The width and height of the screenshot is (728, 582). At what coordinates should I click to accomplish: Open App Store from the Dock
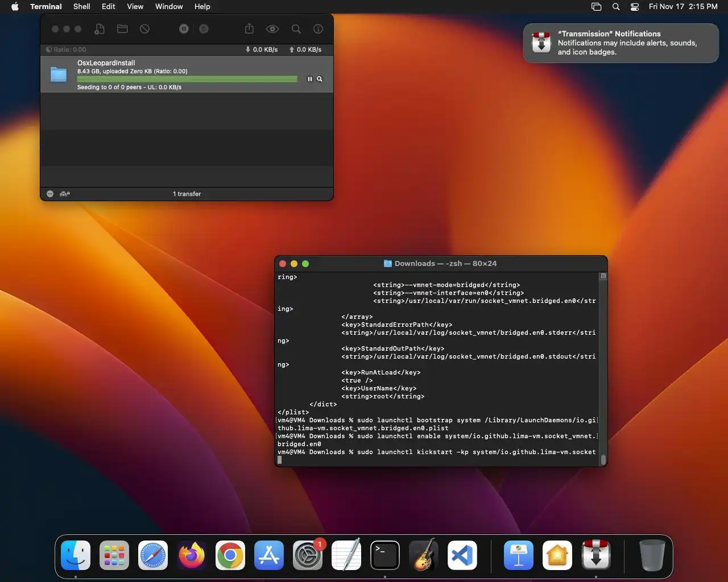click(269, 555)
